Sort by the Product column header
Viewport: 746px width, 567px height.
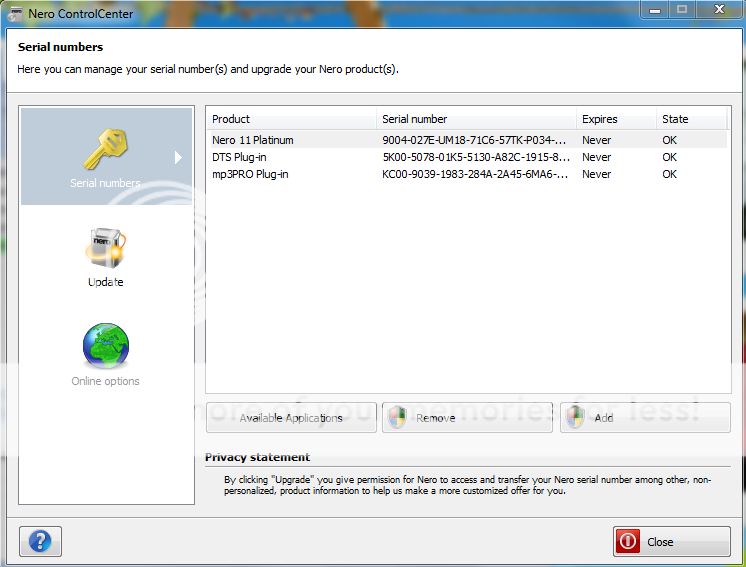[291, 119]
